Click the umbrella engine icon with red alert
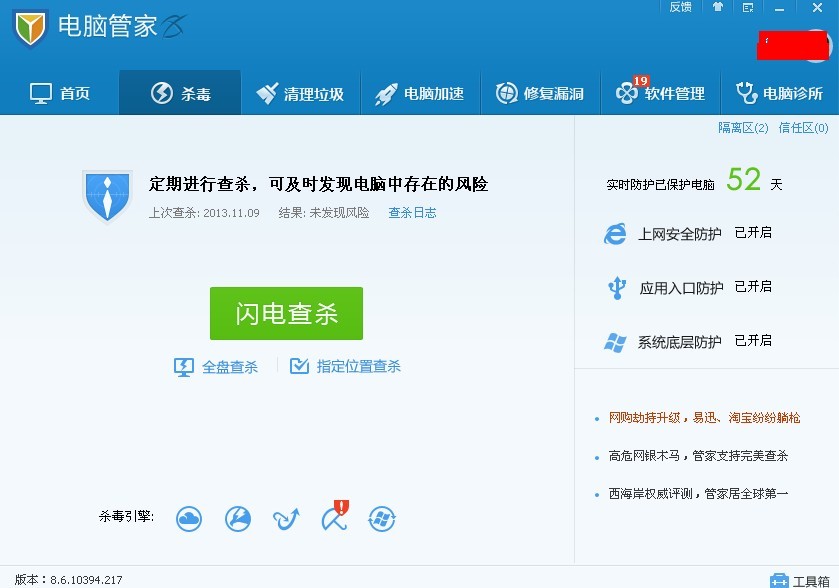The width and height of the screenshot is (839, 588). click(x=335, y=516)
